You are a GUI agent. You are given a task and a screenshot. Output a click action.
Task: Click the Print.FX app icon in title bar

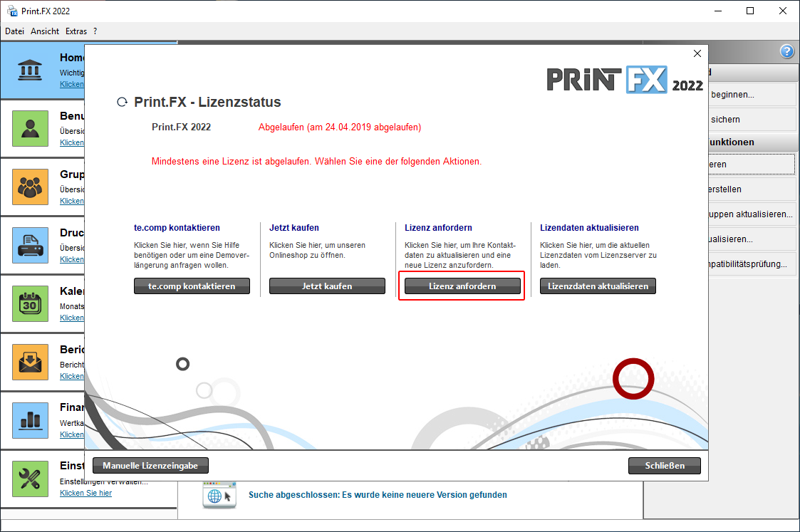click(x=12, y=11)
